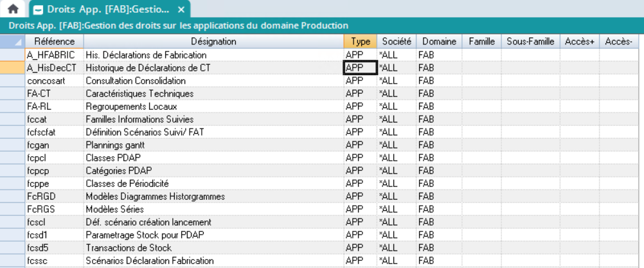Click the Famille cell for FA-CT row

point(481,94)
